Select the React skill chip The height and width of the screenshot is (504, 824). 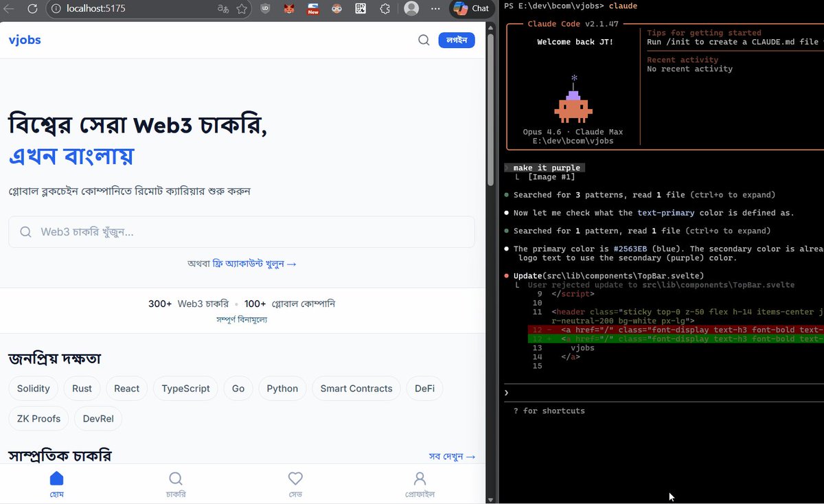tap(127, 389)
